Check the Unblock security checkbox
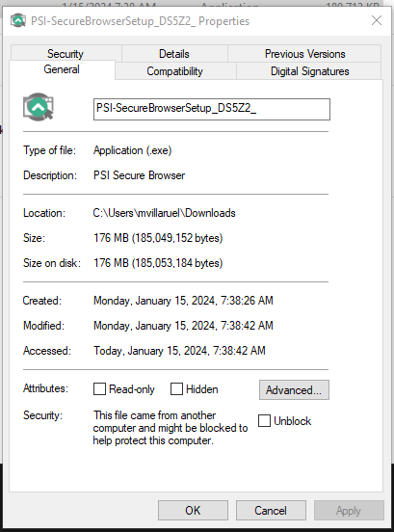Viewport: 394px width, 532px height. (264, 421)
